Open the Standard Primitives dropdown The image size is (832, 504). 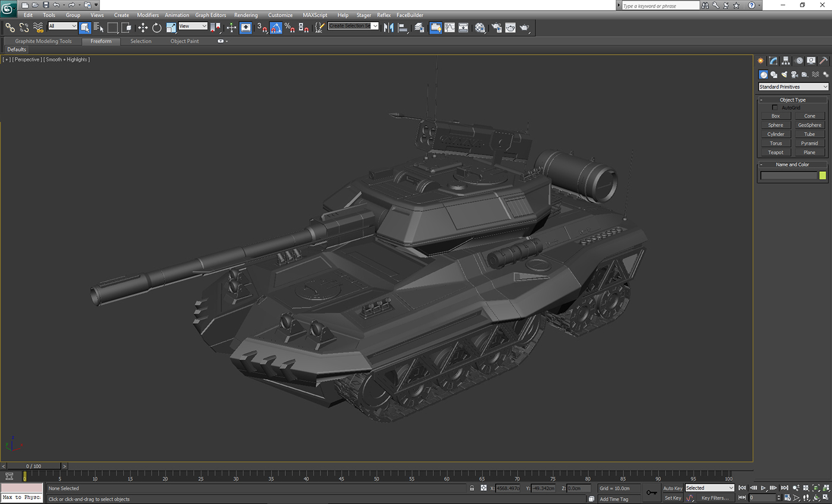tap(792, 86)
